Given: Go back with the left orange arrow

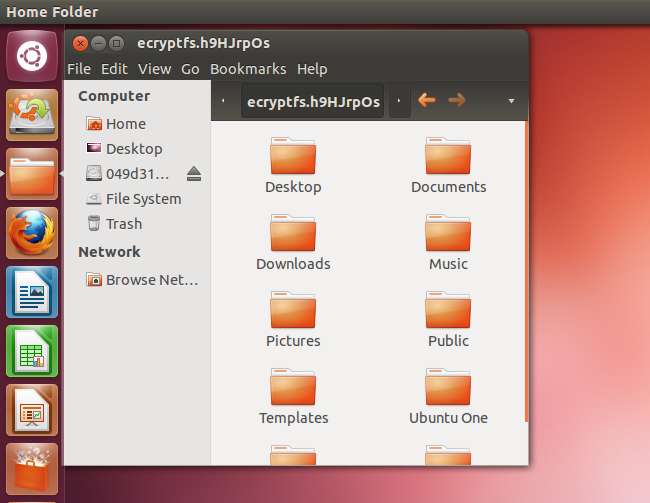Looking at the screenshot, I should pos(427,100).
